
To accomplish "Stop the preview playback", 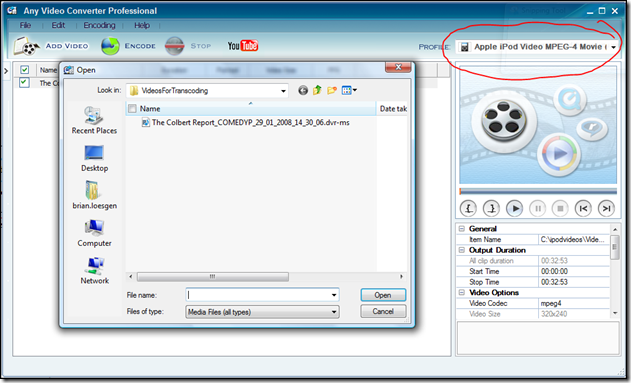I will (x=560, y=208).
